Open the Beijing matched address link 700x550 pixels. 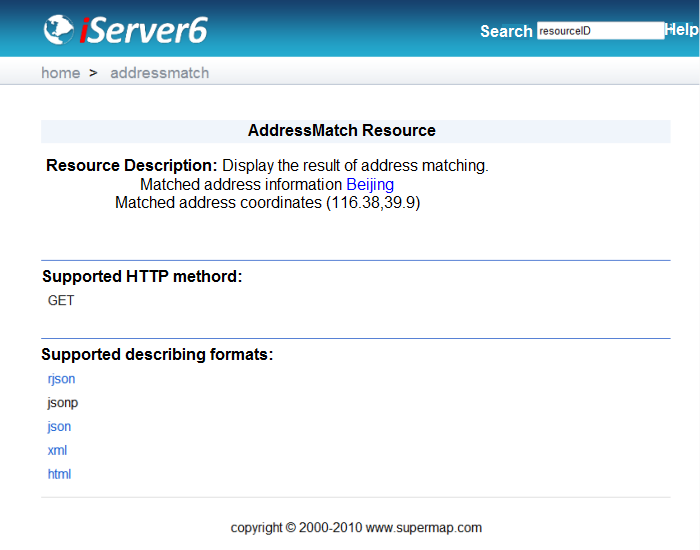370,185
